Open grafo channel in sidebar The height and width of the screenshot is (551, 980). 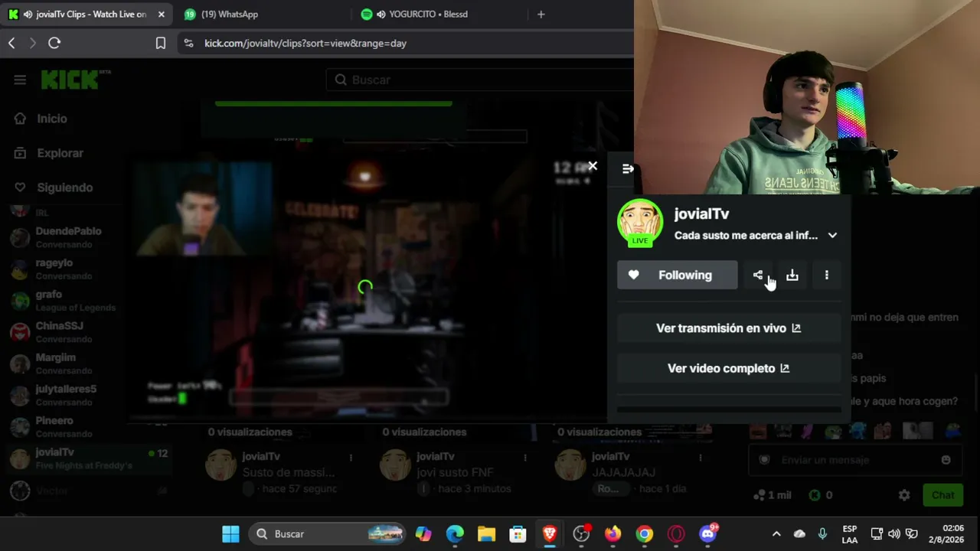point(88,300)
